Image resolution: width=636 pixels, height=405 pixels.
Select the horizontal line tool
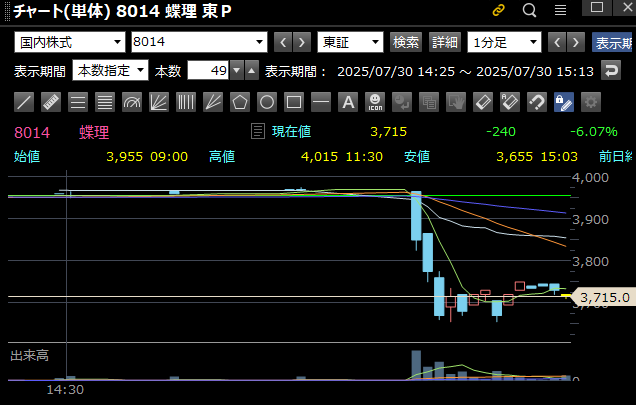(321, 102)
